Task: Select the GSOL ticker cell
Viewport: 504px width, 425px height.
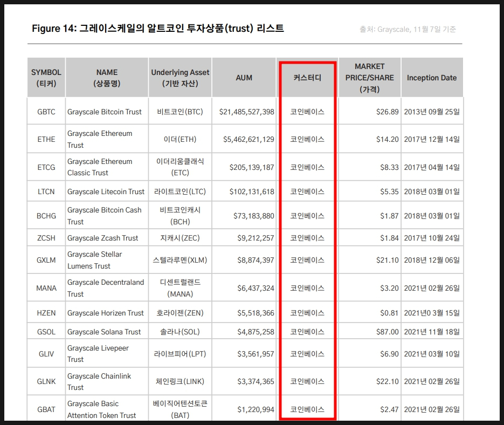Action: 46,332
